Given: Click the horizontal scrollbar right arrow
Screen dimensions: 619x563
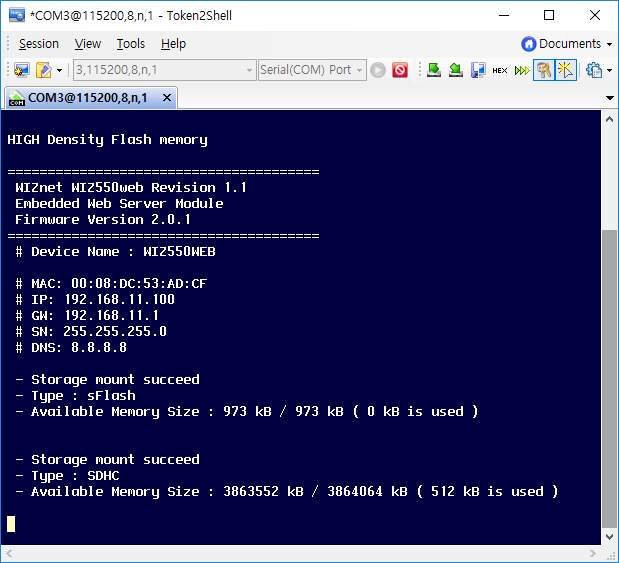Looking at the screenshot, I should 593,554.
